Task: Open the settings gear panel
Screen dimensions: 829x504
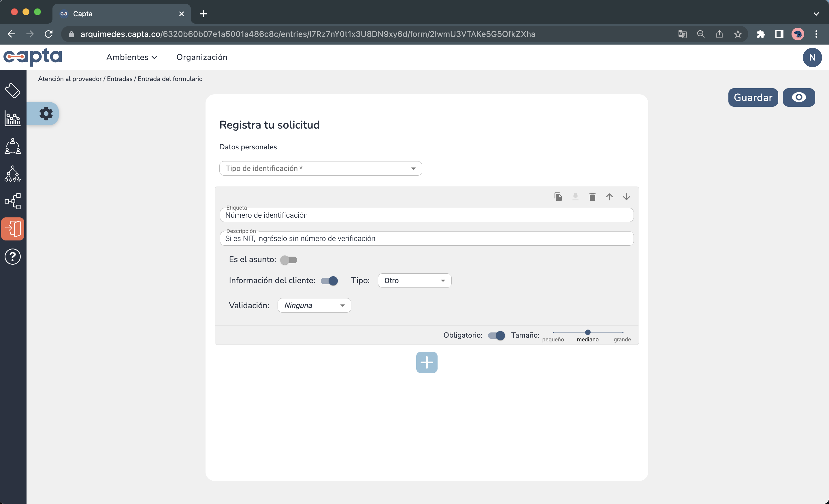Action: 46,113
